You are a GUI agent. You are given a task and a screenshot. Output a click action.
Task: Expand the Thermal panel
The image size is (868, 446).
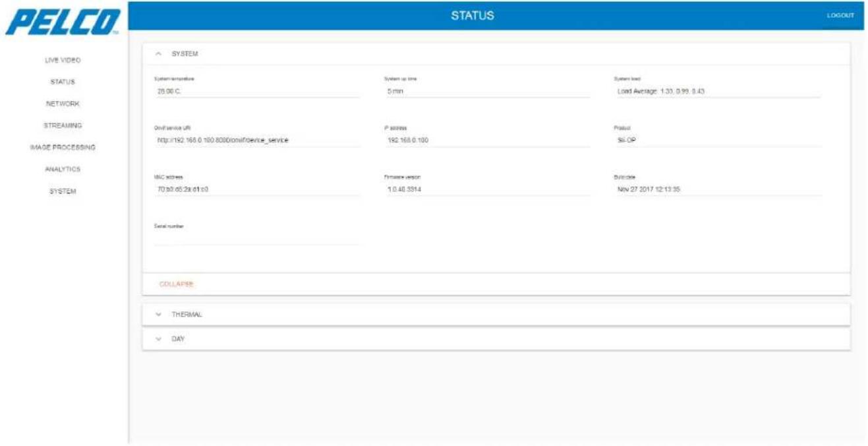496,315
